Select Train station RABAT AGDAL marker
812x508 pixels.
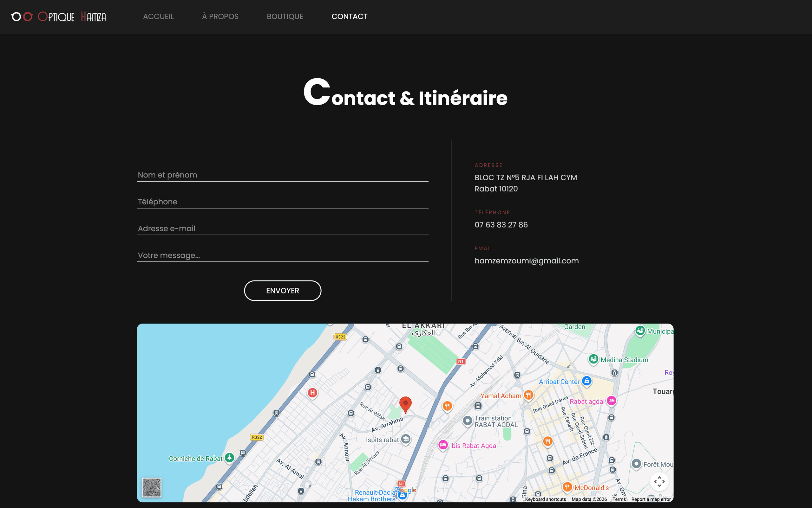(x=467, y=421)
